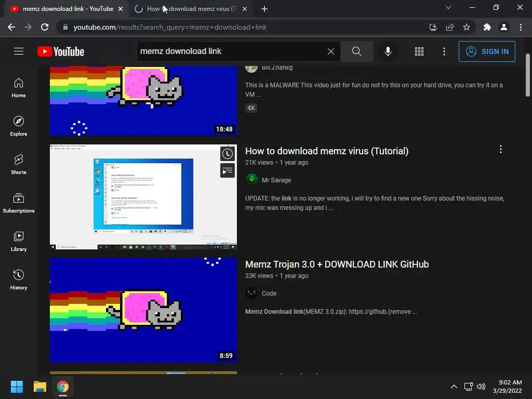532x399 pixels.
Task: Add tutorial video to queue
Action: [x=228, y=170]
